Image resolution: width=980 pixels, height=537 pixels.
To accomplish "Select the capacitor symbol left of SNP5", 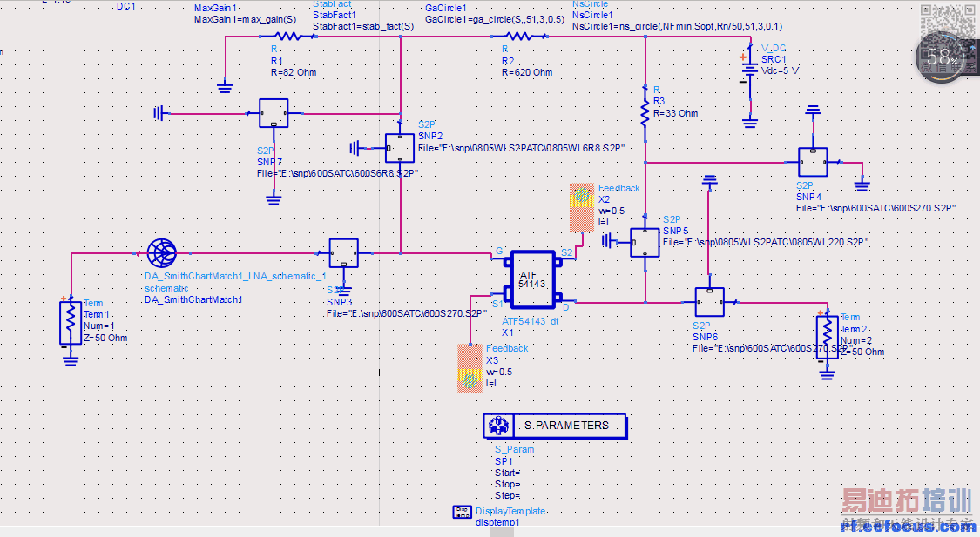I will pos(607,240).
